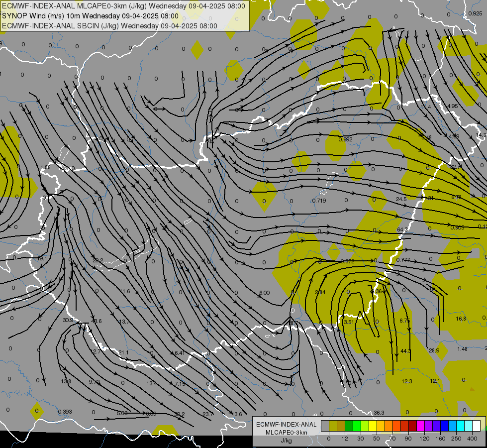Click legend tick label 50
The height and width of the screenshot is (448, 487).
coord(376,439)
